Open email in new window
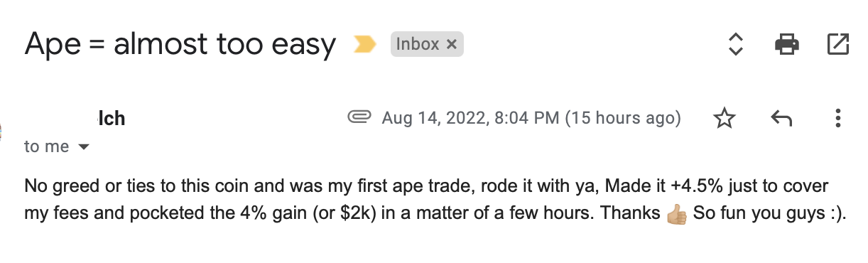This screenshot has width=868, height=263. [838, 45]
